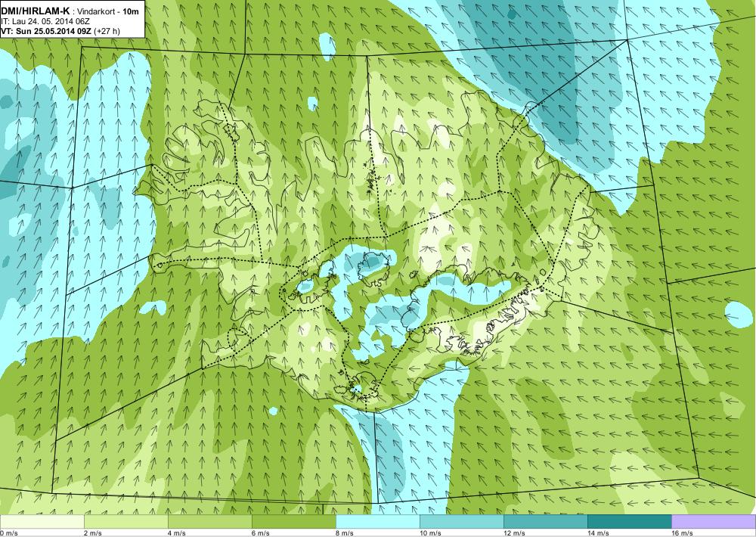The image size is (756, 537).
Task: Click the '0 m/s' legend label
Action: (x=9, y=533)
